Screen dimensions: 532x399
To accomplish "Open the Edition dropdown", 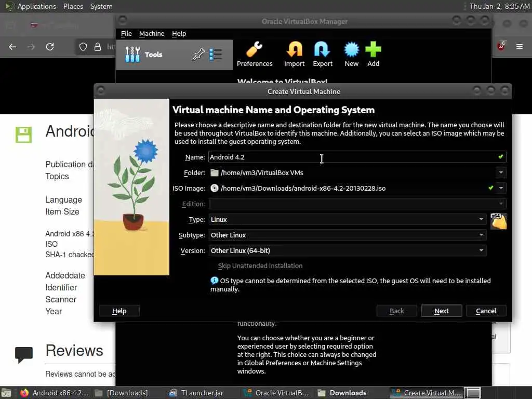I will [357, 204].
